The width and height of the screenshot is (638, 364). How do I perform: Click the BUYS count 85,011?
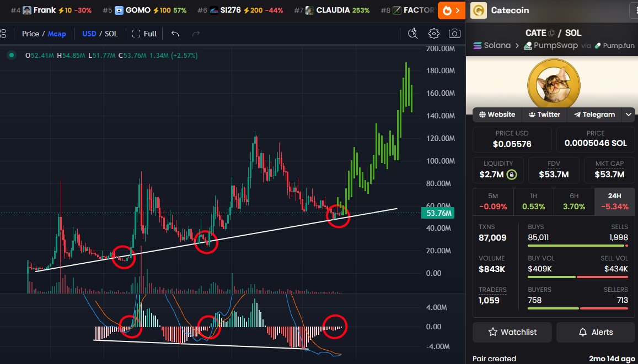tap(538, 238)
